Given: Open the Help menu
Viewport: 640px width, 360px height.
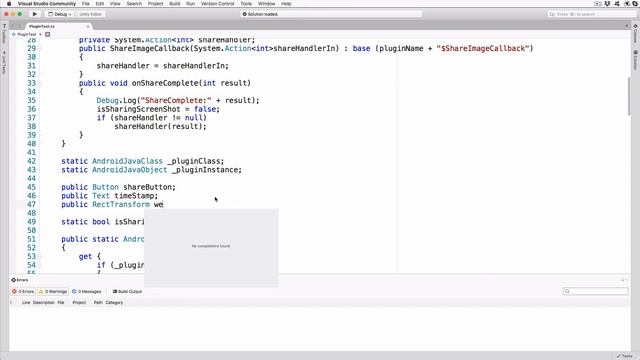Looking at the screenshot, I should coord(286,4).
